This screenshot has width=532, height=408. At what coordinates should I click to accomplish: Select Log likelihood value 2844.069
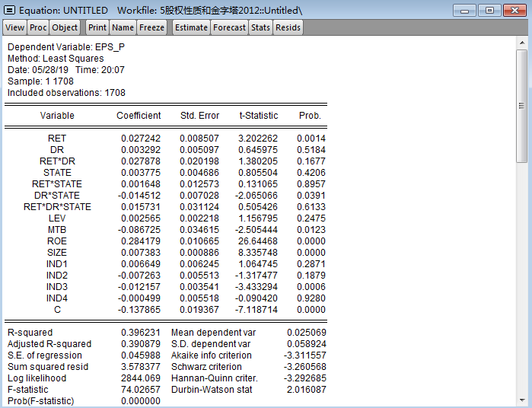(x=141, y=378)
